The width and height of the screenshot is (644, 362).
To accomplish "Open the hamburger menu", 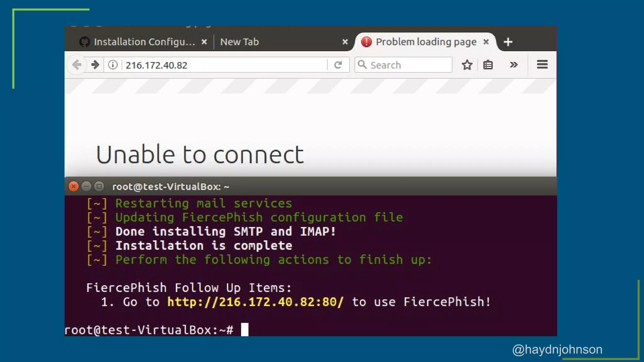I will pyautogui.click(x=542, y=65).
